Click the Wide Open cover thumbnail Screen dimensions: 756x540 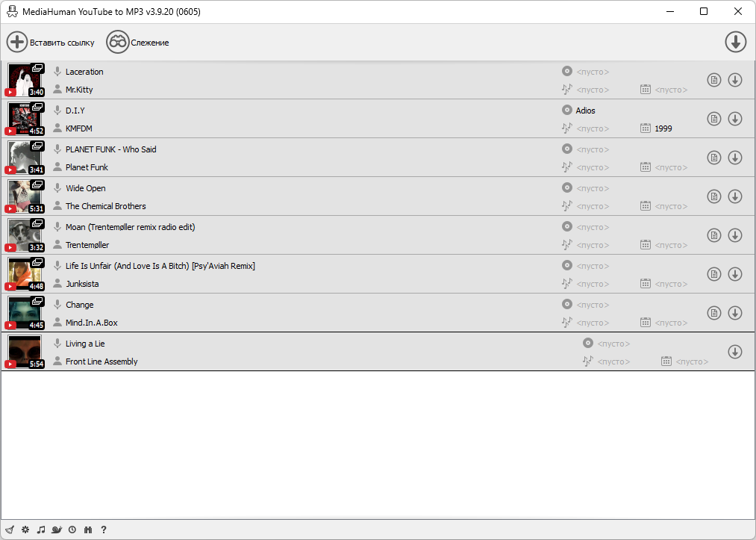(x=25, y=196)
